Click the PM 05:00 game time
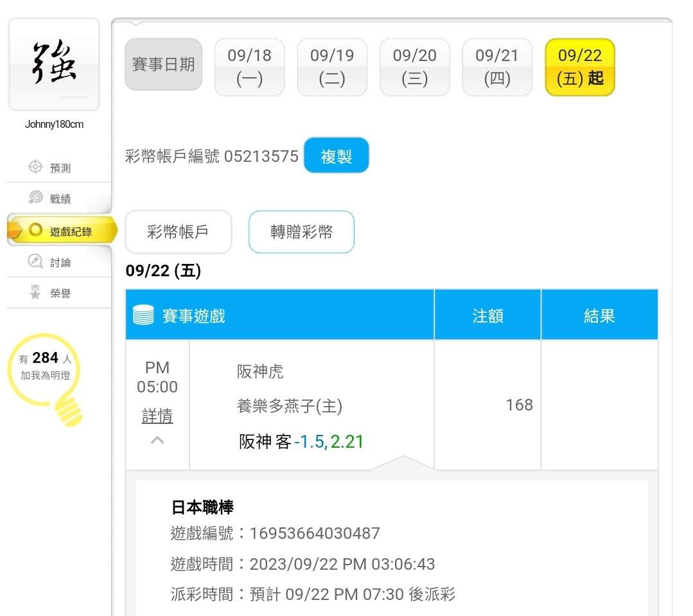Image resolution: width=693 pixels, height=616 pixels. coord(157,377)
